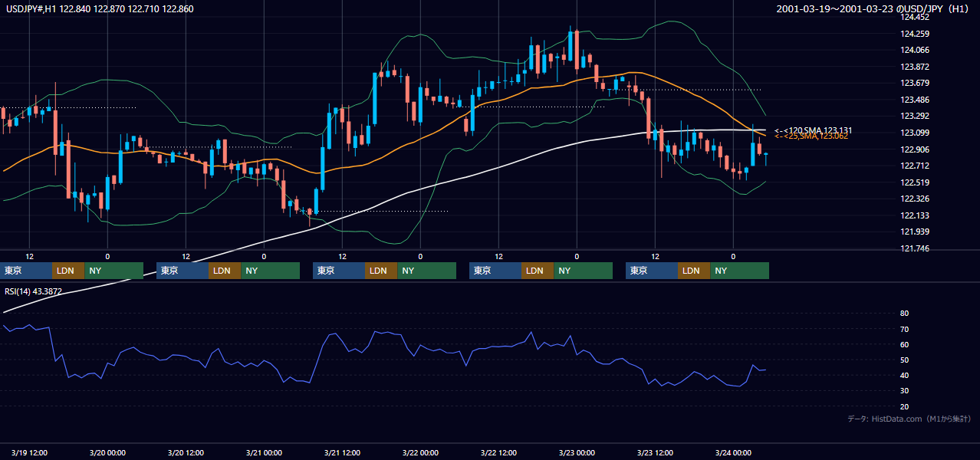
Task: Select the RSI(14) 43.3872 indicator label
Action: (33, 291)
